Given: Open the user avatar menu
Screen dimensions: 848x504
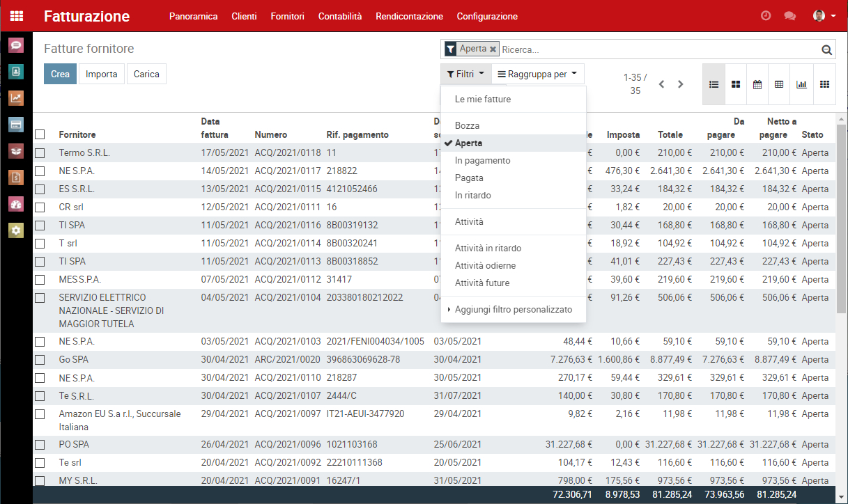Looking at the screenshot, I should [x=824, y=16].
